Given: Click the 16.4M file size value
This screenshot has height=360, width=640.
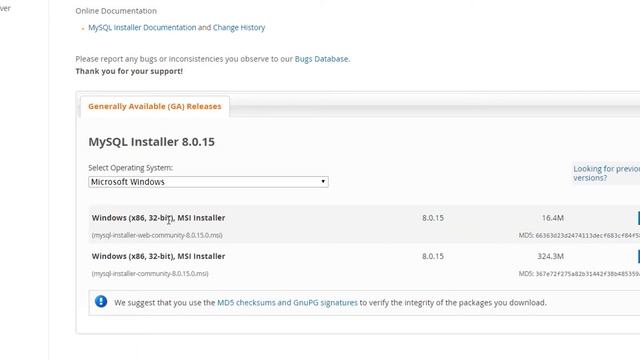Looking at the screenshot, I should (553, 218).
